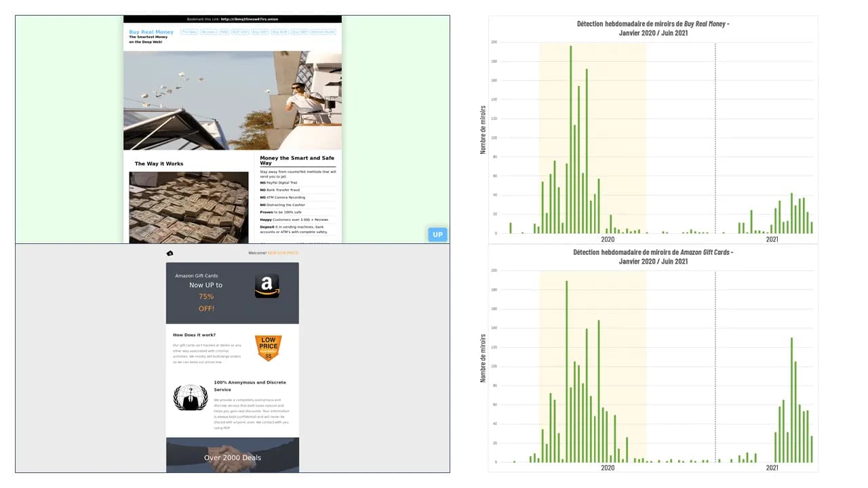Image resolution: width=868 pixels, height=488 pixels.
Task: Open the Buy Real Money site title link
Action: coord(151,32)
